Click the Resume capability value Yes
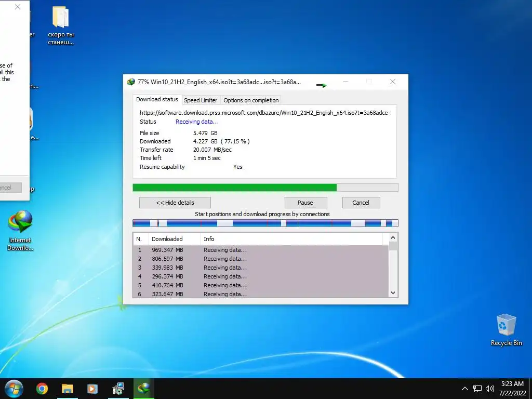The height and width of the screenshot is (399, 532). (x=238, y=167)
